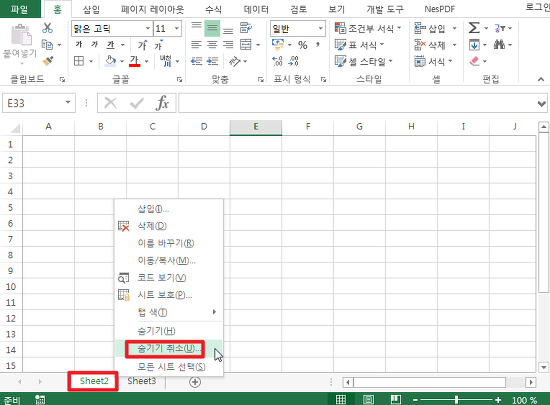Add a new sheet with plus button

(195, 382)
